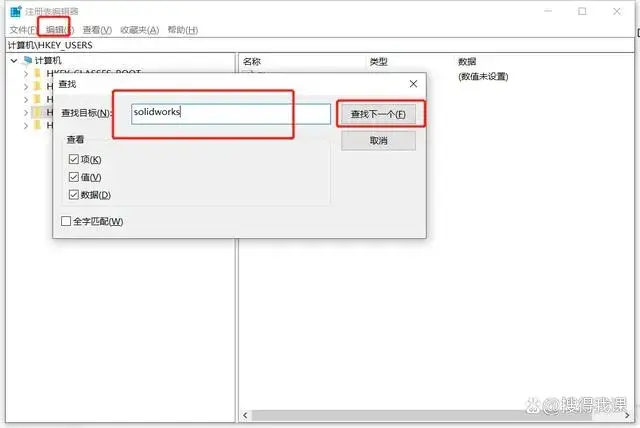Open the 编辑(E) menu
The width and height of the screenshot is (640, 428).
pos(60,30)
